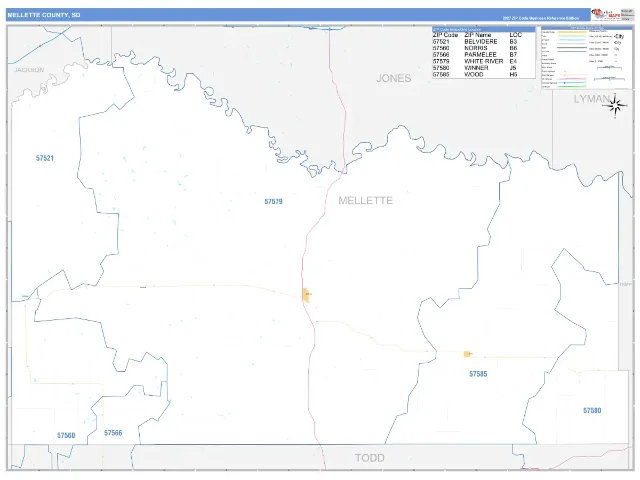Select the 'MELLETTE COUNTY, SD' title text
640x480 pixels.
[x=44, y=15]
